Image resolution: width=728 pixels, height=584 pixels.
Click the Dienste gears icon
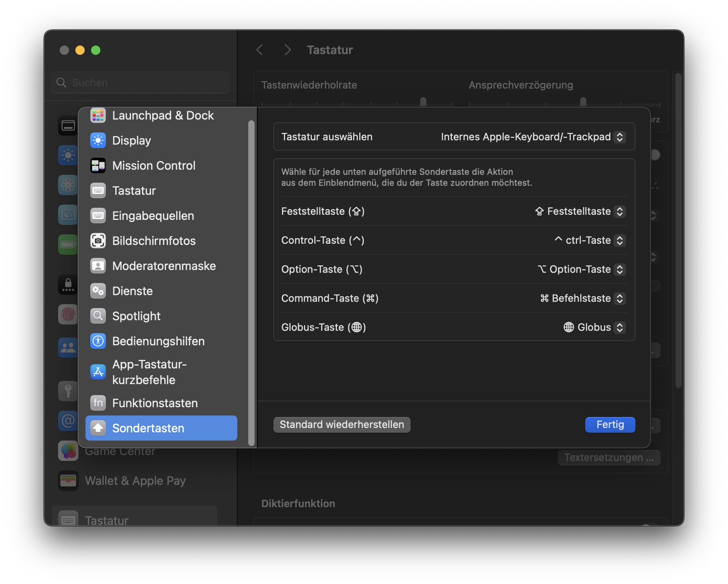tap(98, 291)
